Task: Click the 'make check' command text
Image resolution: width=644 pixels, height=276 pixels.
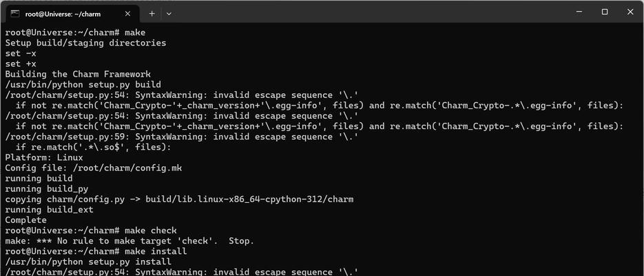Action: [x=151, y=230]
